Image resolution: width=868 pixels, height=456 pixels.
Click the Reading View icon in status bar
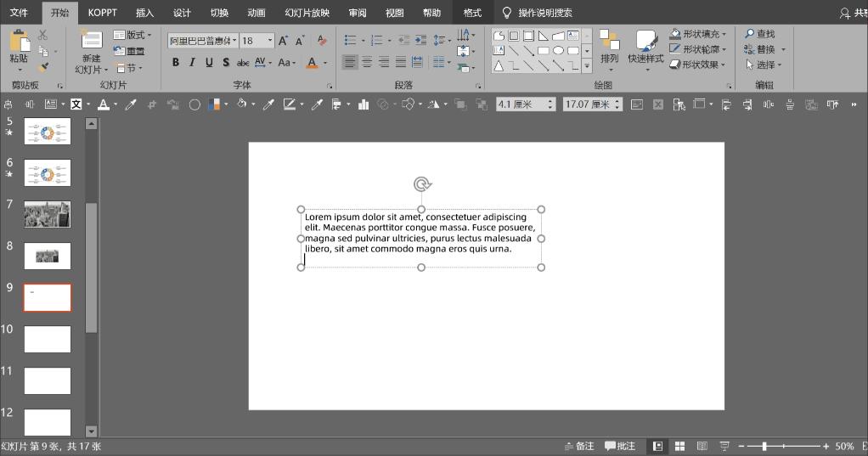point(702,446)
